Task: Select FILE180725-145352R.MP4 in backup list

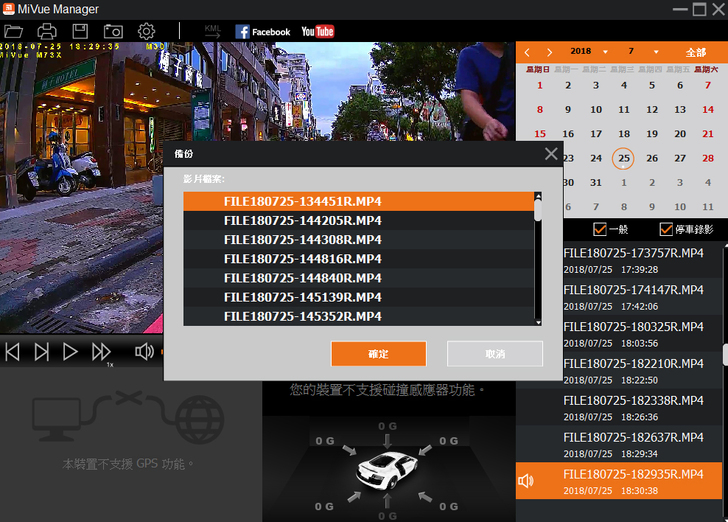Action: [x=358, y=316]
